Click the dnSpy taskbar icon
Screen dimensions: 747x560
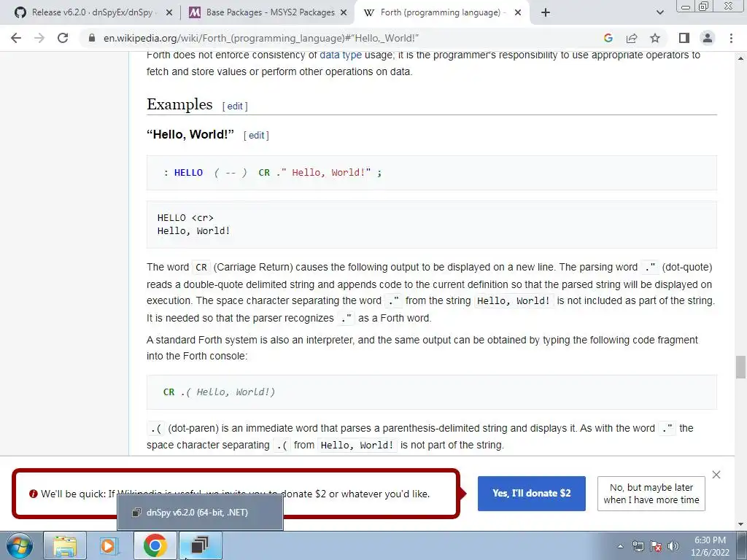pyautogui.click(x=200, y=545)
